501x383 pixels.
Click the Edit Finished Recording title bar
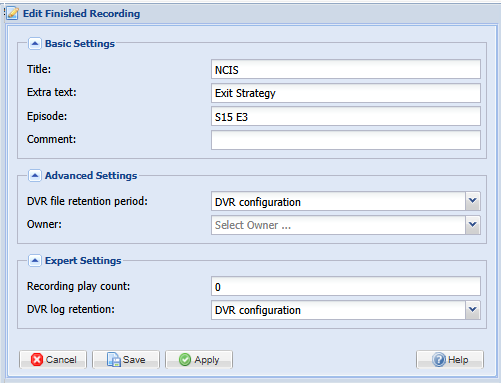tap(250, 13)
